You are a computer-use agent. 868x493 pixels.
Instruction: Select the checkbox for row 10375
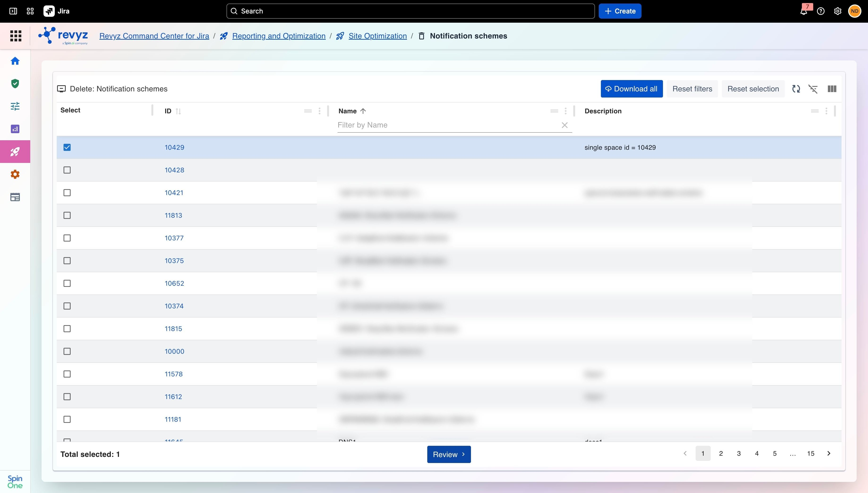(x=67, y=261)
